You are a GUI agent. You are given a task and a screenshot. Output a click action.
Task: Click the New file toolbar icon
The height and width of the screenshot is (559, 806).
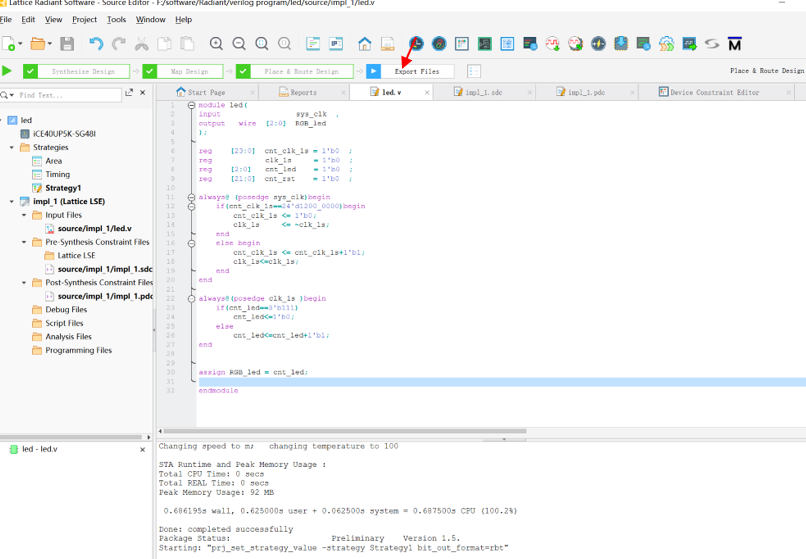[x=9, y=44]
